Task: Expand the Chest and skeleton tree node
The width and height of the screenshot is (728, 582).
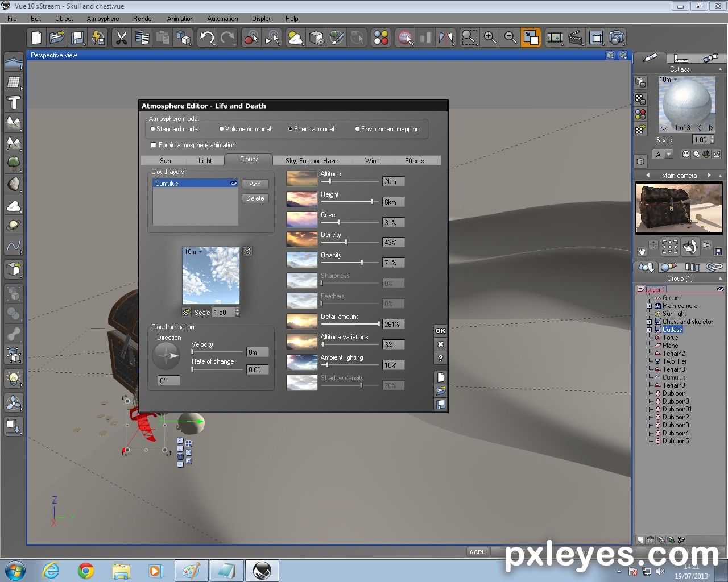Action: point(649,322)
